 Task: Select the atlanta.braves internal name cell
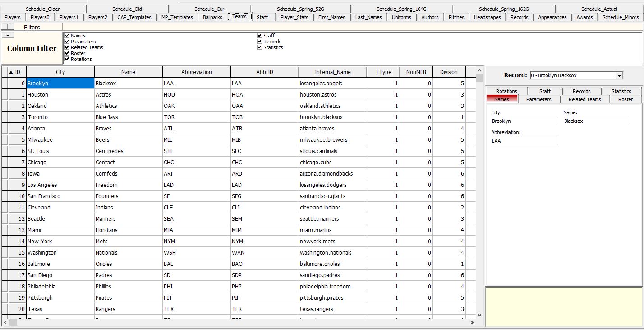point(333,129)
